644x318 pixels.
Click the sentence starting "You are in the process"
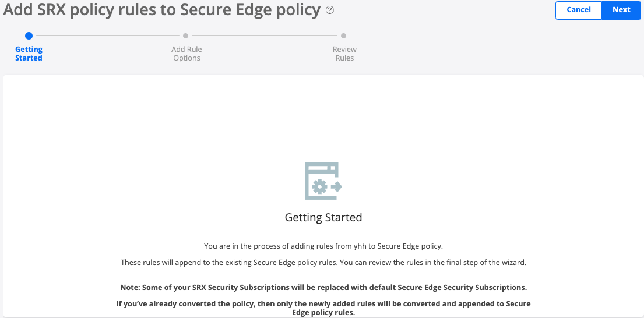tap(323, 246)
